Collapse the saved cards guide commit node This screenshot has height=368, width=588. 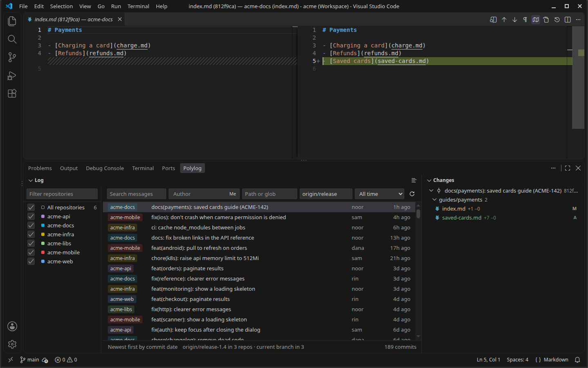pos(431,191)
